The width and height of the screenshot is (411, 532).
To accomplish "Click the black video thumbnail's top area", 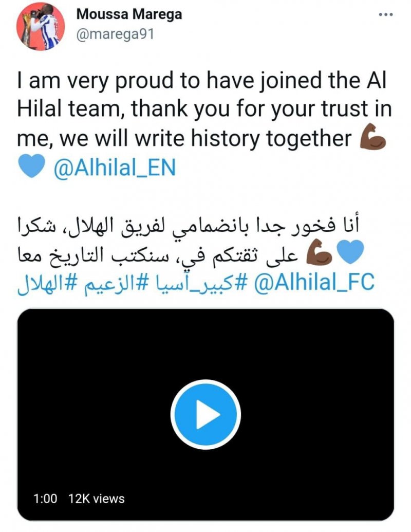I will point(206,334).
